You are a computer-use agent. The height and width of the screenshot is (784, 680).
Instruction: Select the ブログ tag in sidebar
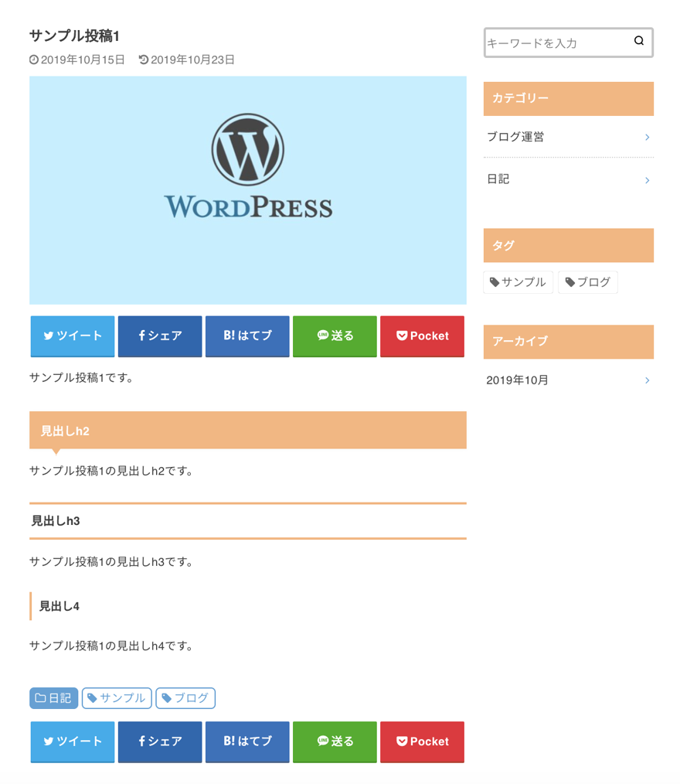[x=587, y=282]
